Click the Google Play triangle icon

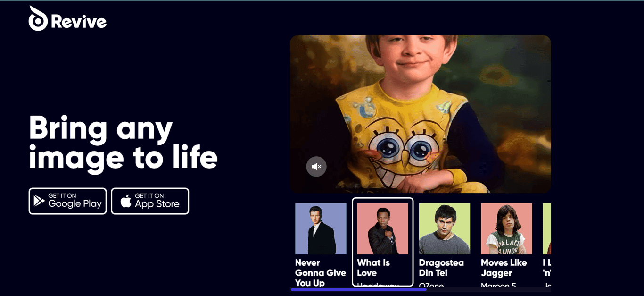pos(39,201)
